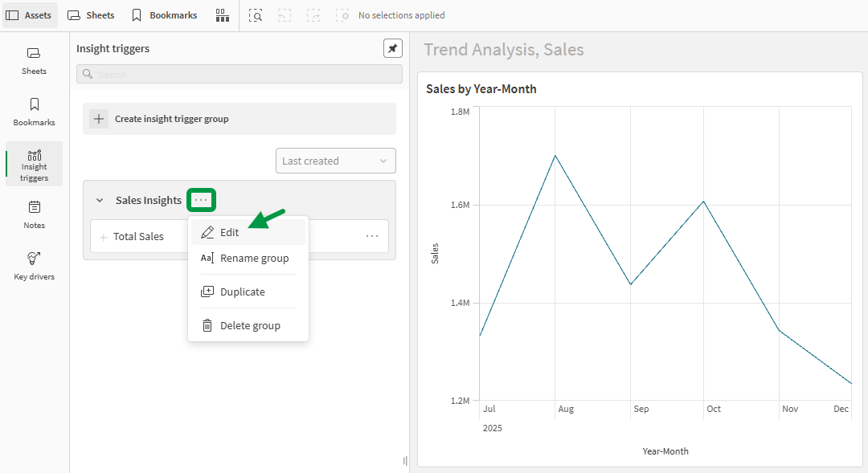Screen dimensions: 868x473
Task: Open Notes in the left sidebar
Action: click(34, 214)
